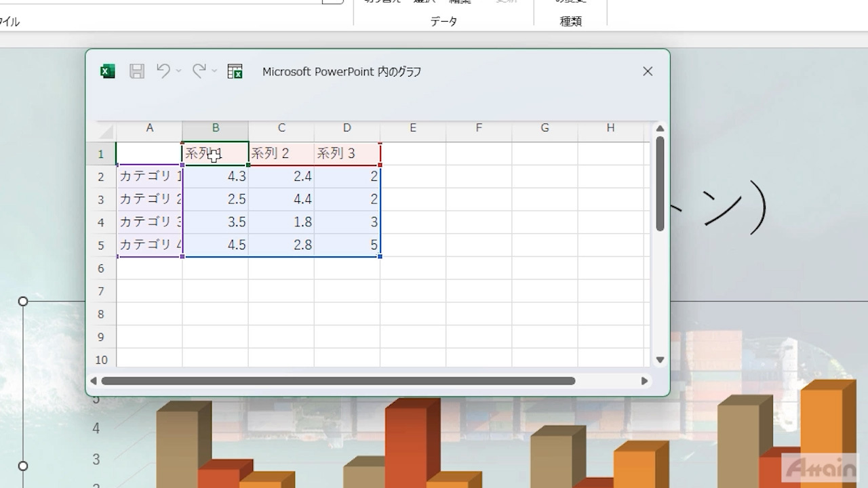This screenshot has height=488, width=868.
Task: Click horizontal scrollbar left arrow
Action: click(94, 381)
